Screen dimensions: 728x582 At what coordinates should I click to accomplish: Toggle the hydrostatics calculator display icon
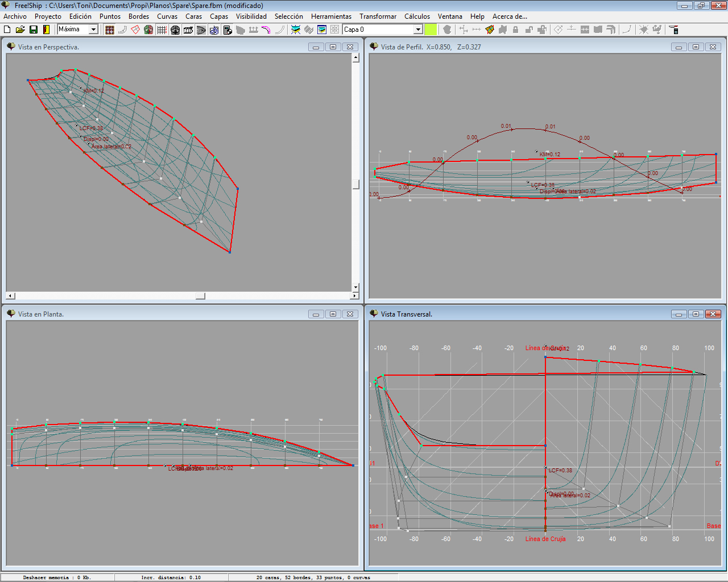point(227,30)
